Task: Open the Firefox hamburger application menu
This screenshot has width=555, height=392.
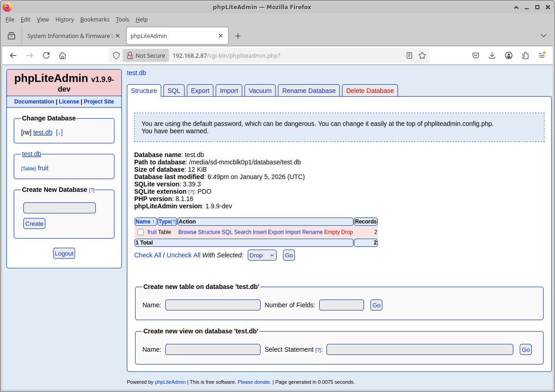Action: 542,55
